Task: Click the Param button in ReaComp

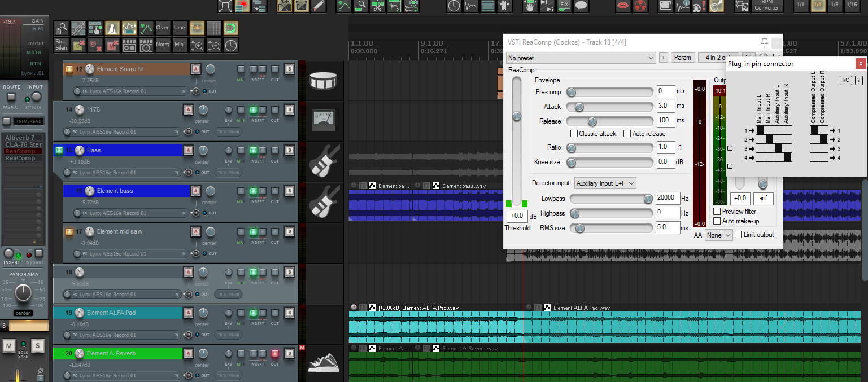Action: click(x=683, y=58)
